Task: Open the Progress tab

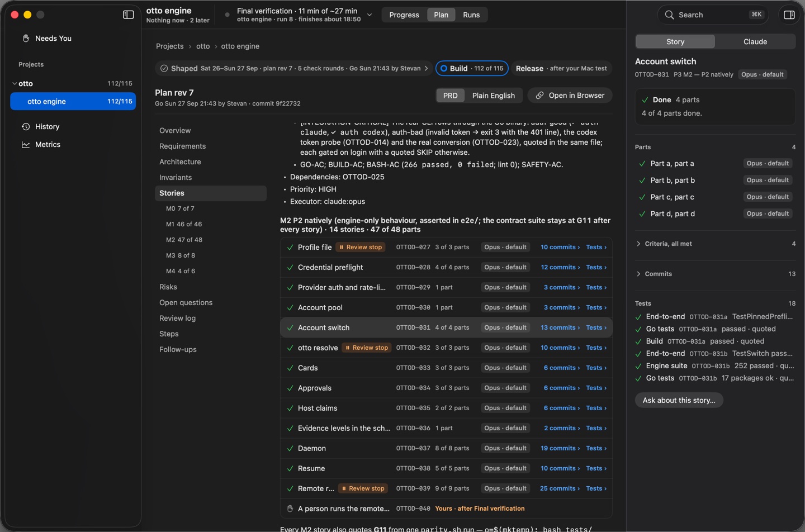Action: [404, 15]
